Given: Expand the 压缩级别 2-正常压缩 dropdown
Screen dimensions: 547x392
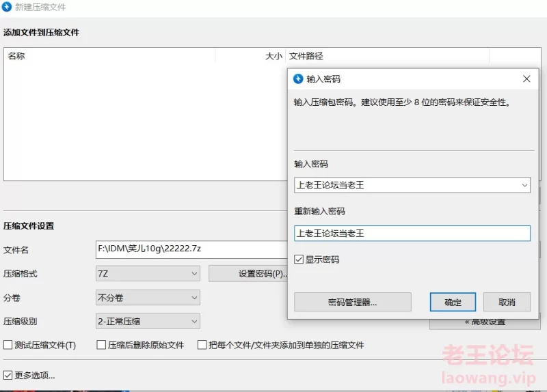Looking at the screenshot, I should point(148,321).
